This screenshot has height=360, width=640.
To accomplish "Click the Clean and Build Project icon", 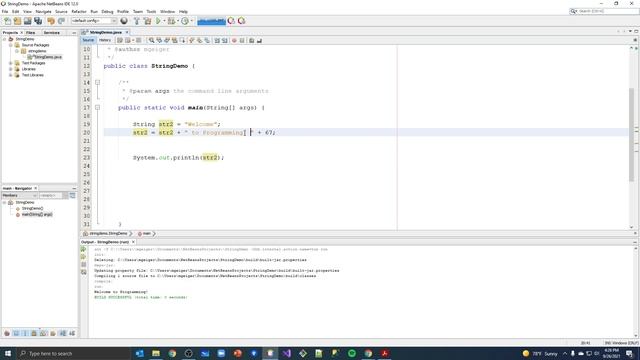I will coord(147,21).
